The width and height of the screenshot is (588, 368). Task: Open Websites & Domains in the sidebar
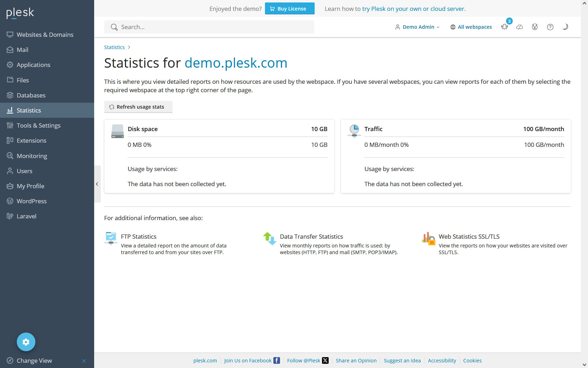point(45,35)
